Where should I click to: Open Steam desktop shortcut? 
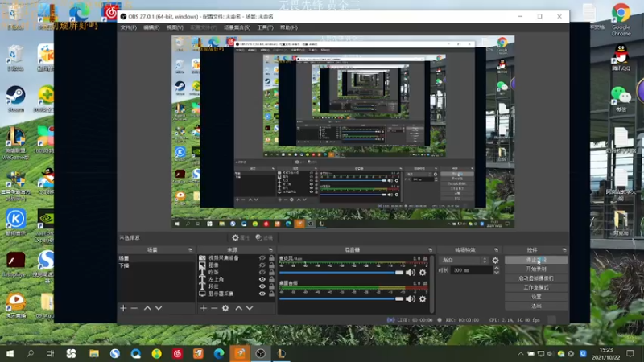click(15, 99)
